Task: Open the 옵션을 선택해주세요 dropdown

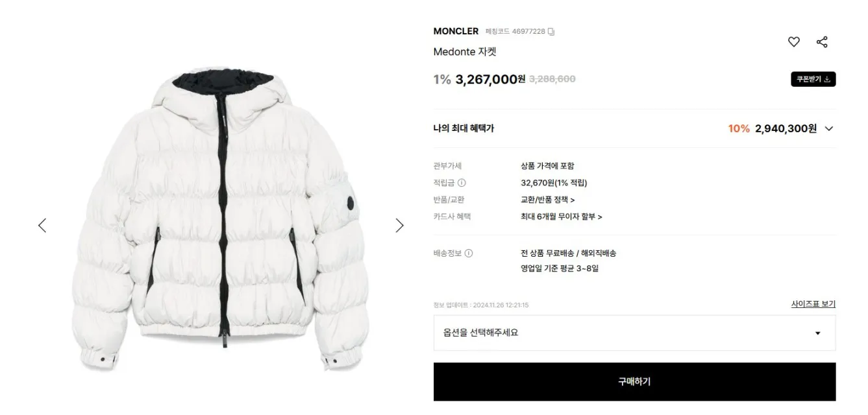Action: [x=634, y=333]
